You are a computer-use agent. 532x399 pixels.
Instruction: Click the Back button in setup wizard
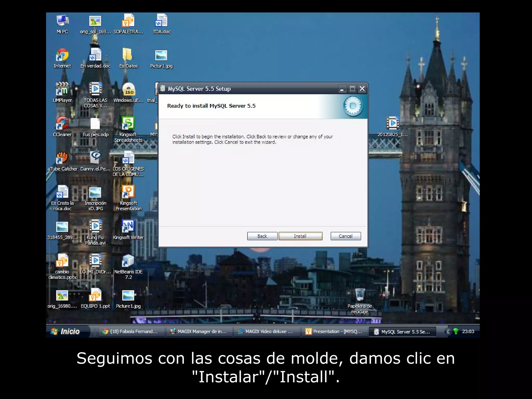pos(262,236)
